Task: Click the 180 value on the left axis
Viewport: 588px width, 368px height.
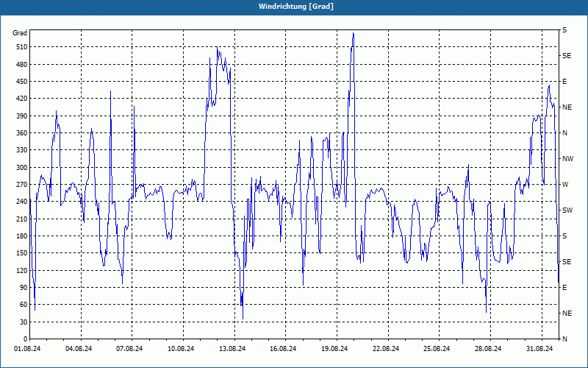Action: coord(23,236)
